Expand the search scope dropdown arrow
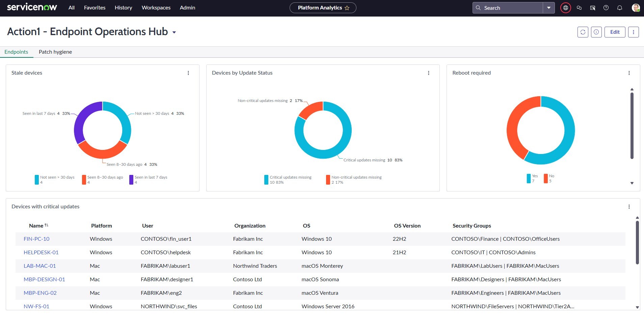644x314 pixels. point(549,8)
